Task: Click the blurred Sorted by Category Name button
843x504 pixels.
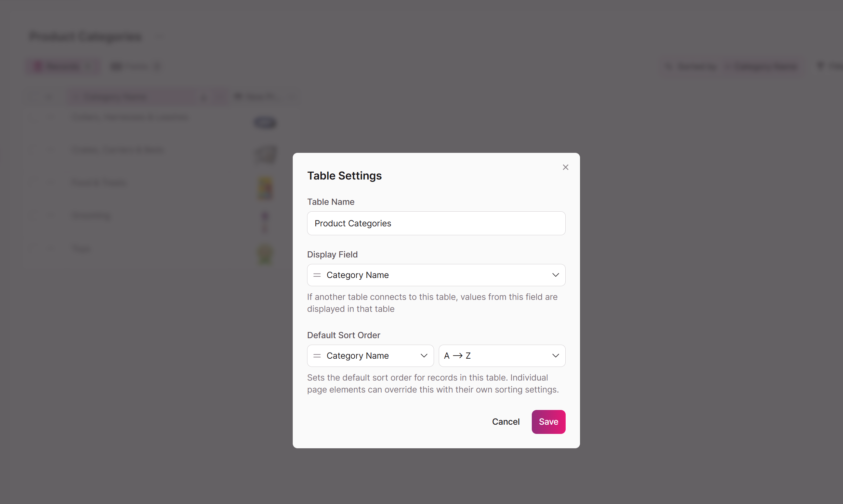Action: pos(730,66)
